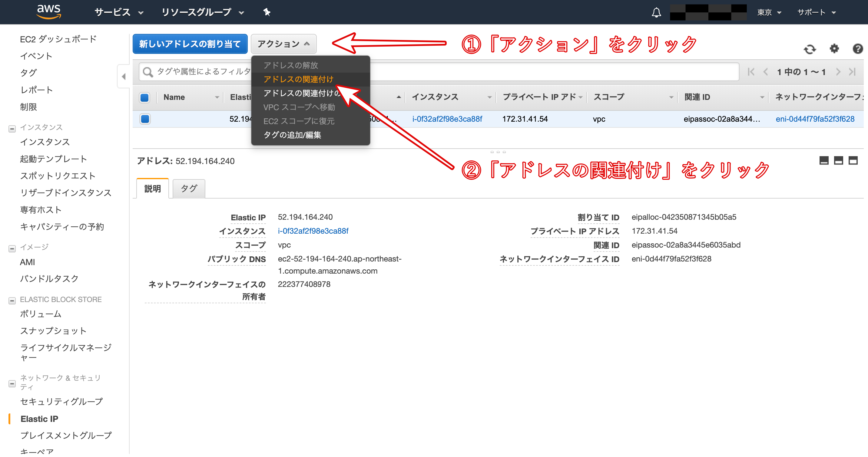868x457 pixels.
Task: Open the eni-0d44f79fa52f3f628 link in the table
Action: coord(815,119)
